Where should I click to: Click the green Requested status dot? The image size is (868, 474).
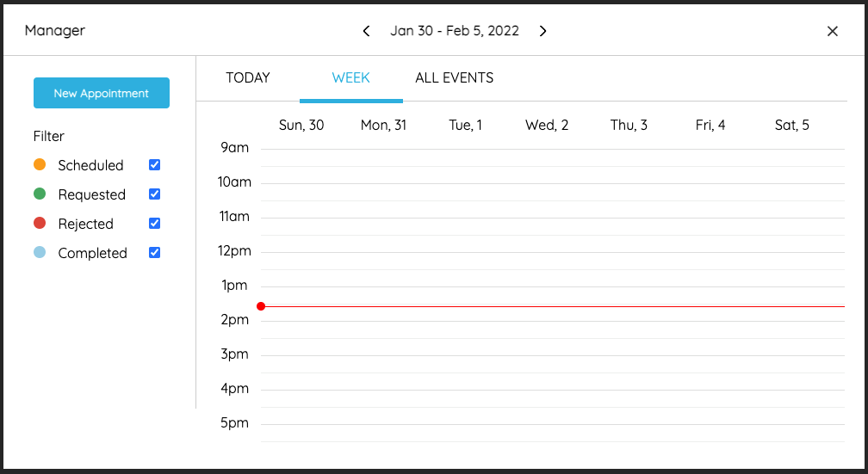40,194
